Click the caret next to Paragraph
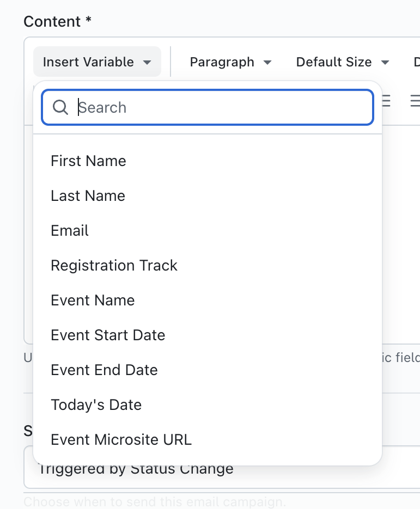Viewport: 420px width, 509px height. [x=267, y=63]
